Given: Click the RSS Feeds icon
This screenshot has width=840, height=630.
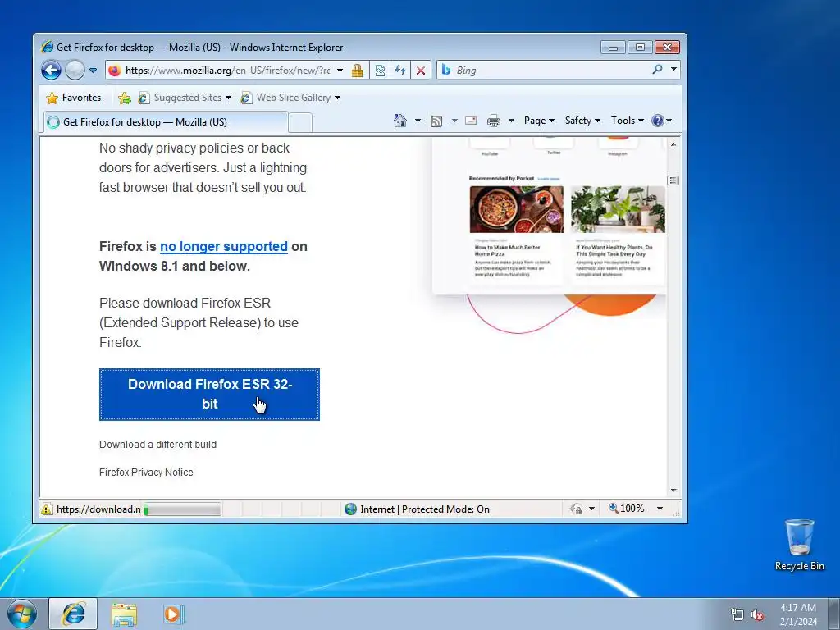Looking at the screenshot, I should point(436,121).
